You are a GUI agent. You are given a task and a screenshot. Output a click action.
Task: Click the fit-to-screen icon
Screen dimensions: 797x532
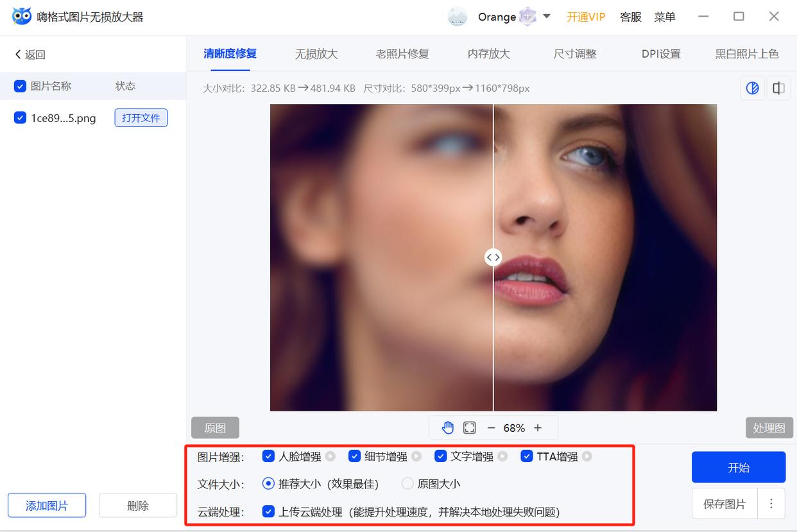point(469,427)
